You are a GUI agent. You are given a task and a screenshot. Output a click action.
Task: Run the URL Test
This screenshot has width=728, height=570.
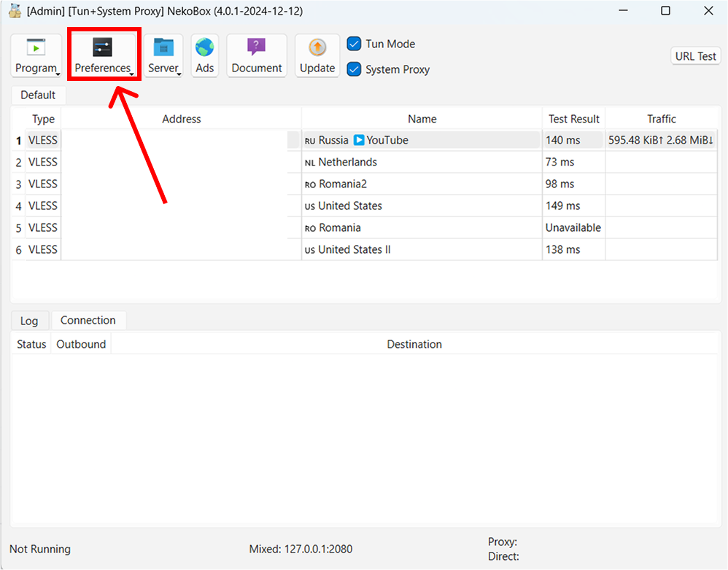(x=694, y=55)
